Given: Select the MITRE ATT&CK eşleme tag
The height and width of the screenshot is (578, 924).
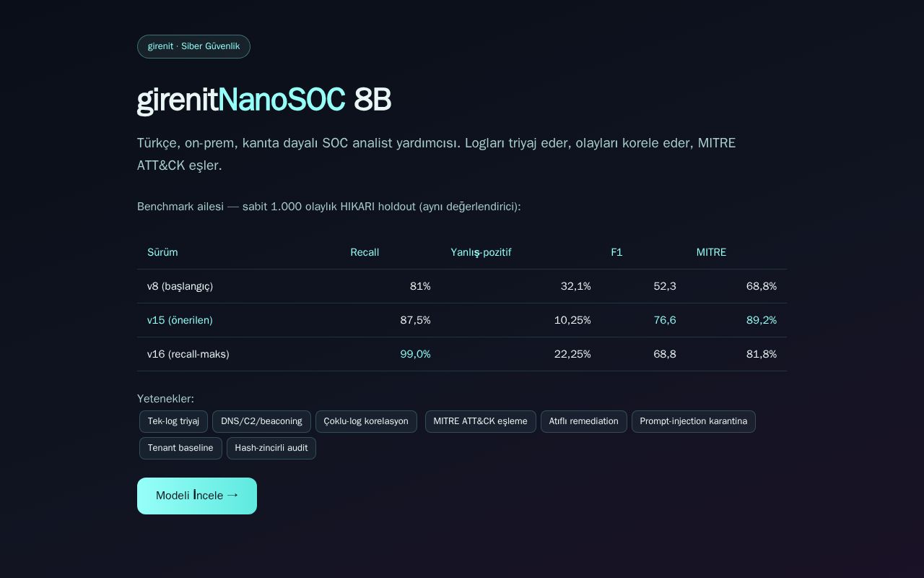Looking at the screenshot, I should 480,421.
